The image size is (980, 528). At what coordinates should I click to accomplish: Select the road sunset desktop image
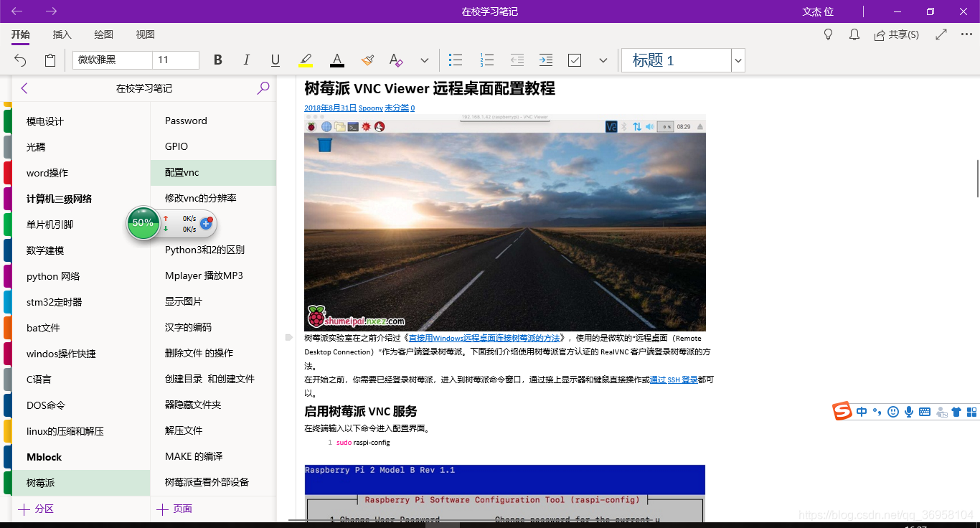(505, 222)
